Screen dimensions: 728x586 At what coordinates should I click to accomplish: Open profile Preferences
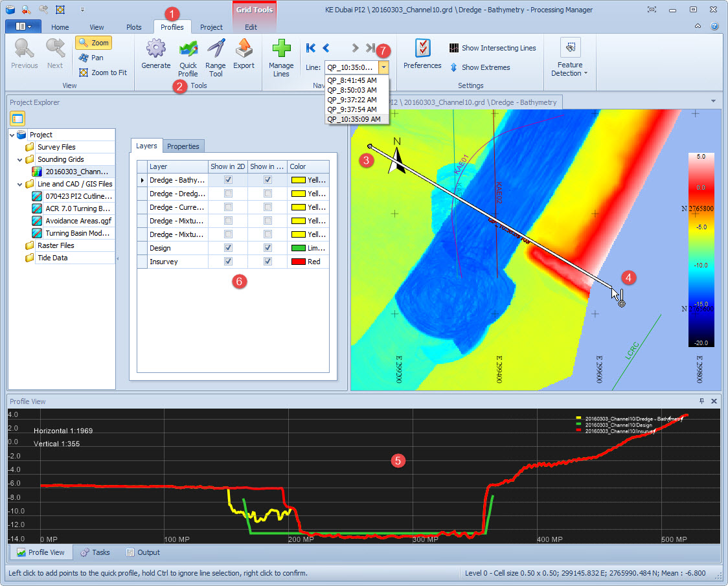click(x=422, y=49)
